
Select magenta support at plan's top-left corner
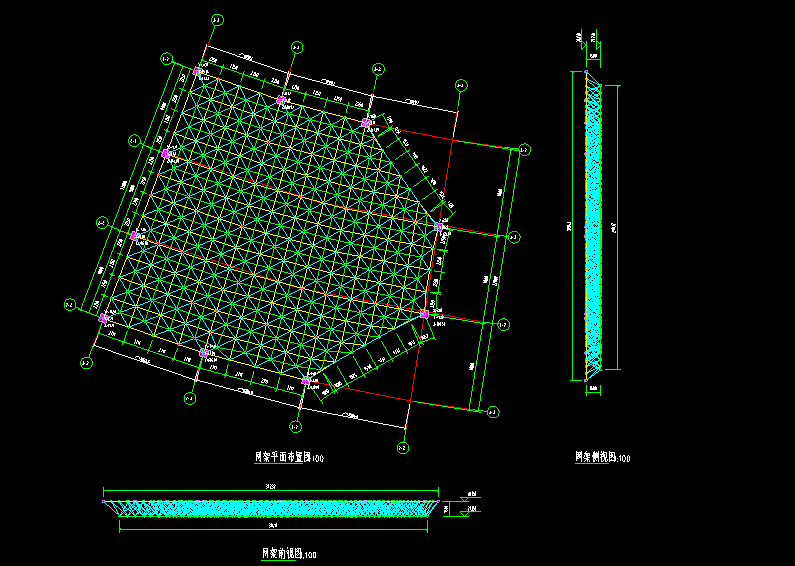[196, 72]
